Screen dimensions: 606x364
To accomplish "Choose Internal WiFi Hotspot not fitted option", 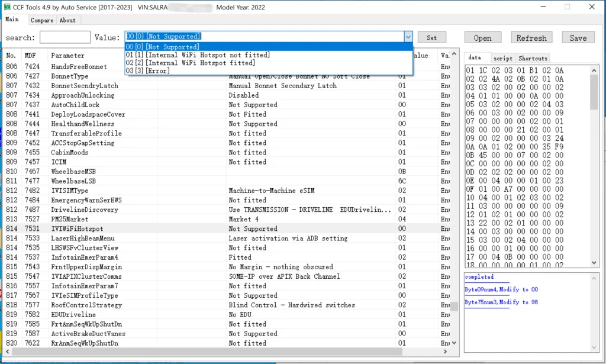I will 269,55.
